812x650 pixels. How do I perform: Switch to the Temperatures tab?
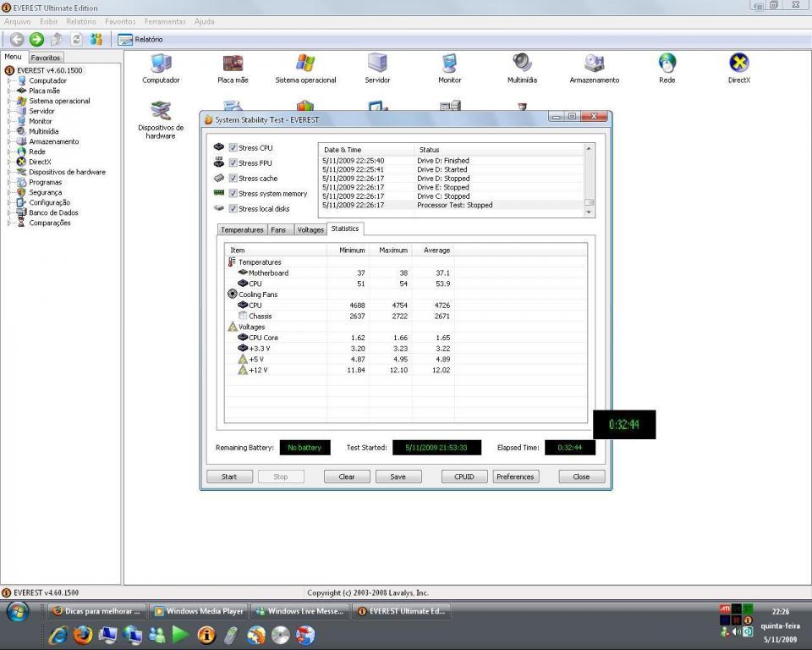click(242, 229)
